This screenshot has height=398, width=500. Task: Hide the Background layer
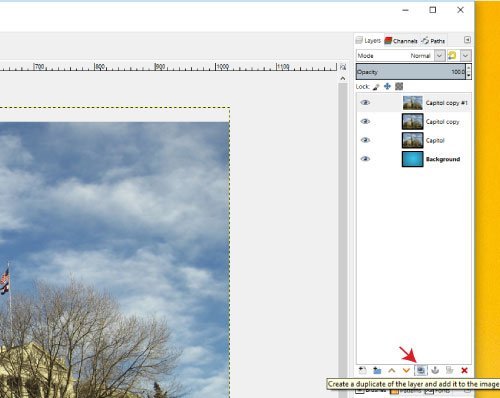(365, 159)
